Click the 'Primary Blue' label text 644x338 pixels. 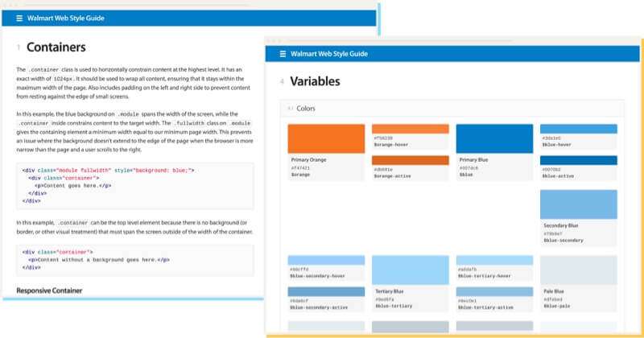(473, 160)
